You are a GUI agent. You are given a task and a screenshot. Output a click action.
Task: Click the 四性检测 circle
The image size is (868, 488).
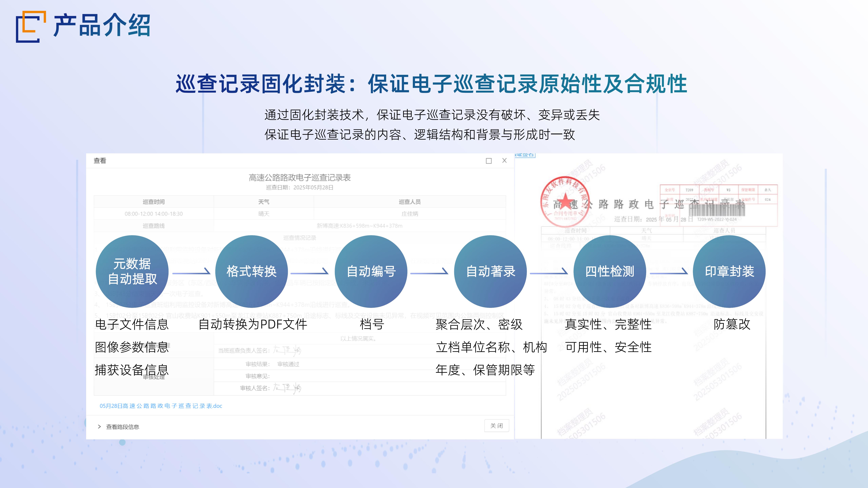click(610, 271)
